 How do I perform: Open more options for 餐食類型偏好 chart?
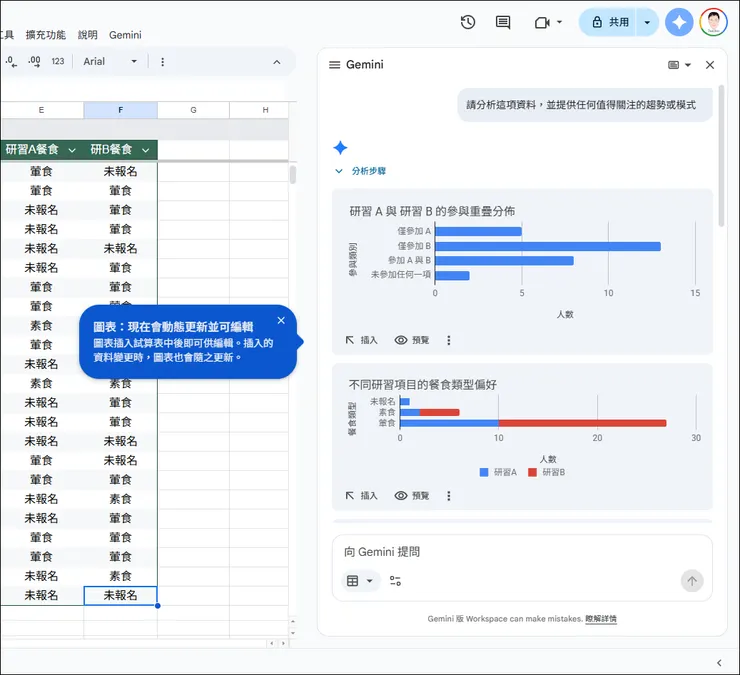[448, 495]
